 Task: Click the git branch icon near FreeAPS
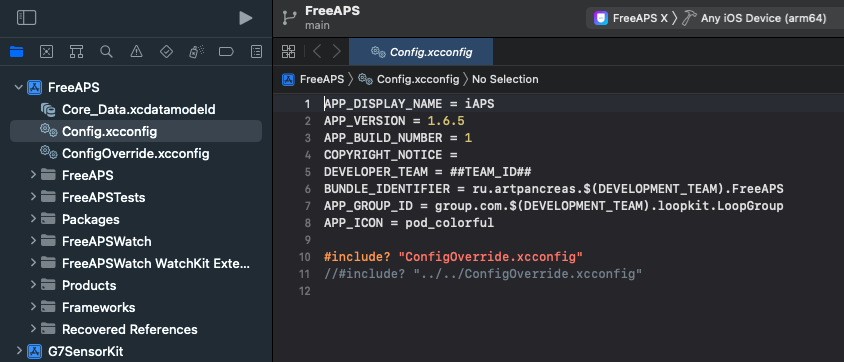(290, 18)
